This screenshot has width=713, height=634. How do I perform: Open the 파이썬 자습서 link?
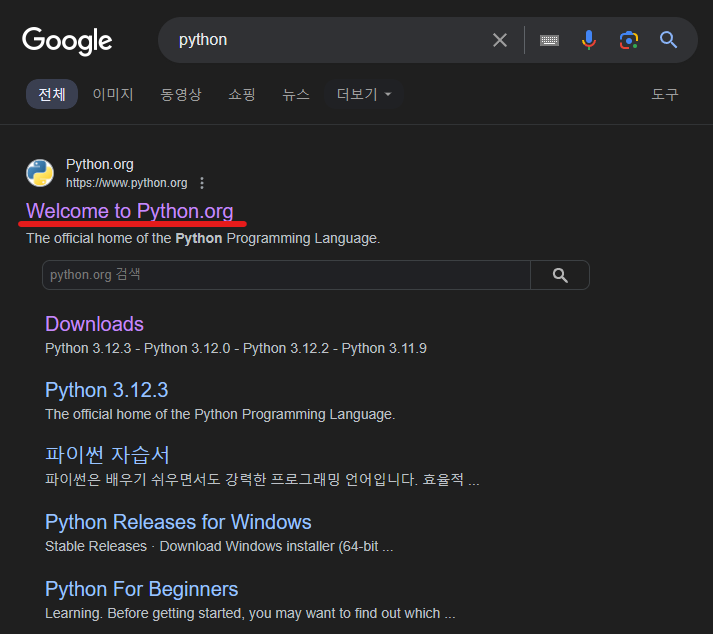pos(107,455)
